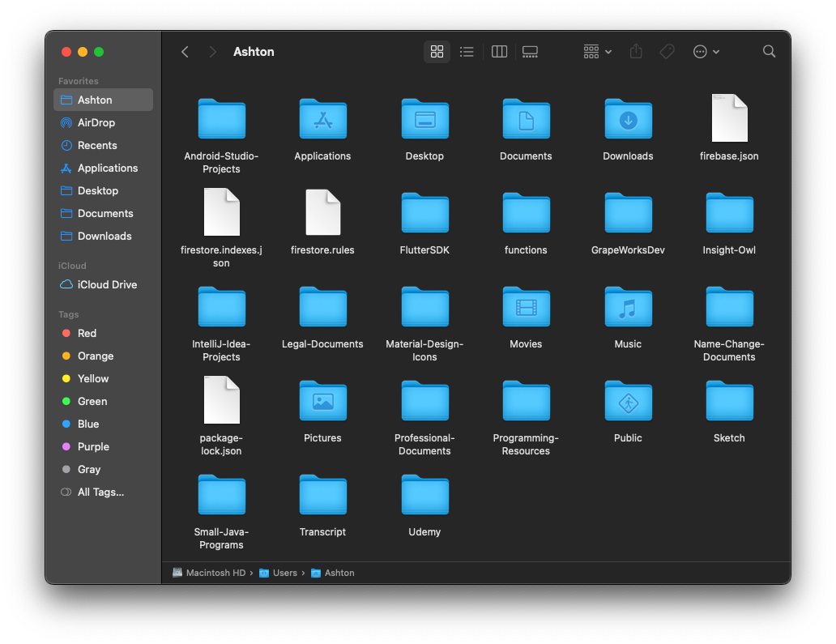Open the More actions dropdown
This screenshot has height=644, width=836.
click(x=705, y=51)
